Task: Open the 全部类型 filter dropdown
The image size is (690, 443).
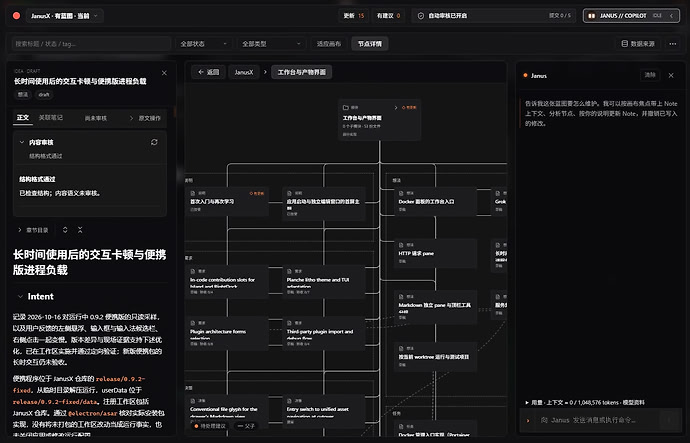Action: [271, 44]
